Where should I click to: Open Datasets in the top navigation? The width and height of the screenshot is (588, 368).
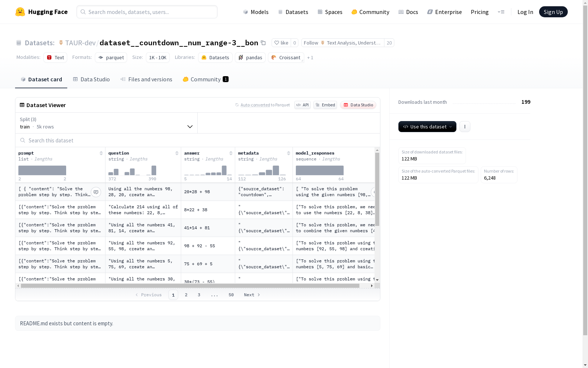pyautogui.click(x=293, y=12)
